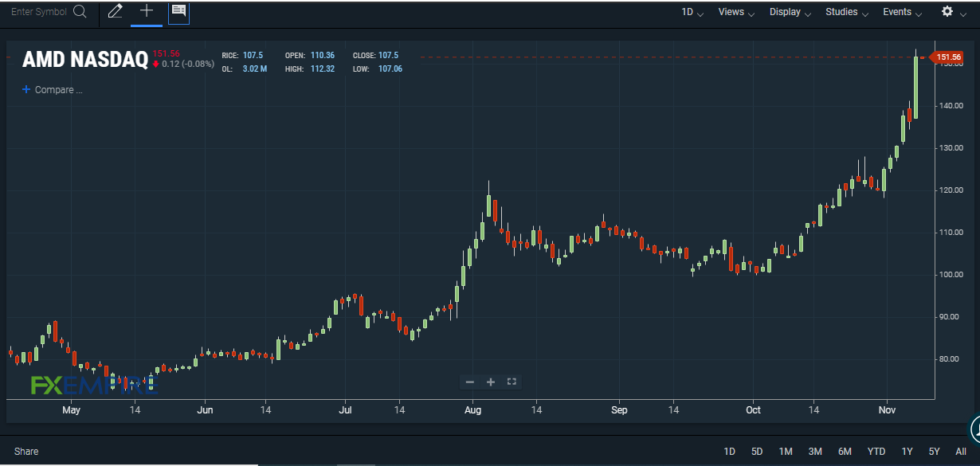Click the 130.00 price axis label
The image size is (980, 466).
pyautogui.click(x=951, y=148)
